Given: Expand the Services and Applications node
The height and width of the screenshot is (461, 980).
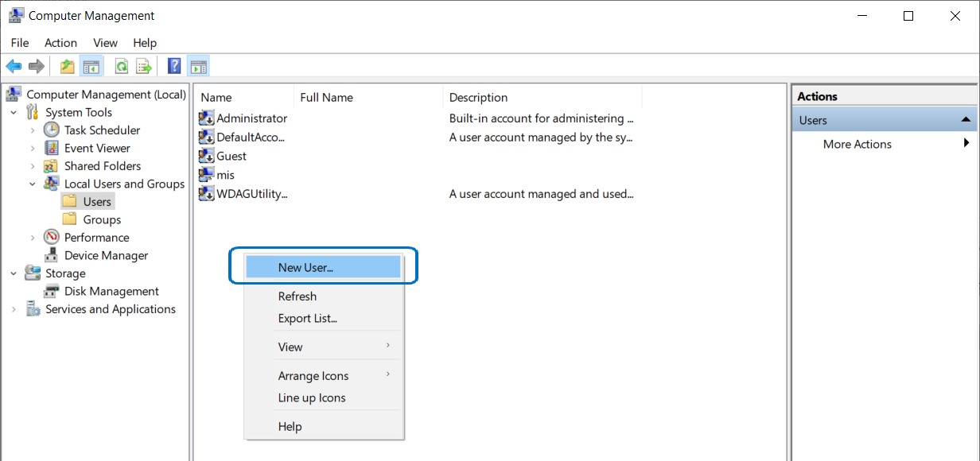Looking at the screenshot, I should [x=14, y=310].
